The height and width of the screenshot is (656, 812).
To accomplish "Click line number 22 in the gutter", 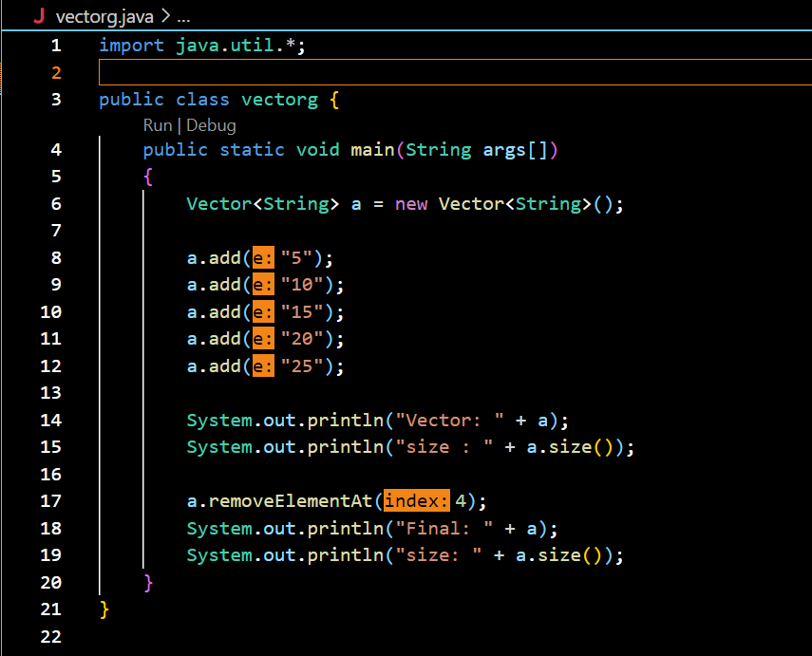I will pos(50,636).
